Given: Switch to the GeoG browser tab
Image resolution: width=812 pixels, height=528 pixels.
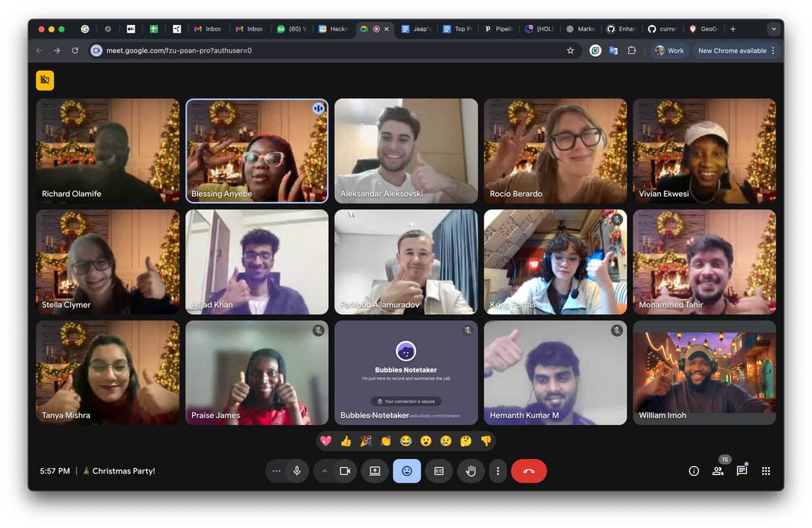Looking at the screenshot, I should [703, 29].
